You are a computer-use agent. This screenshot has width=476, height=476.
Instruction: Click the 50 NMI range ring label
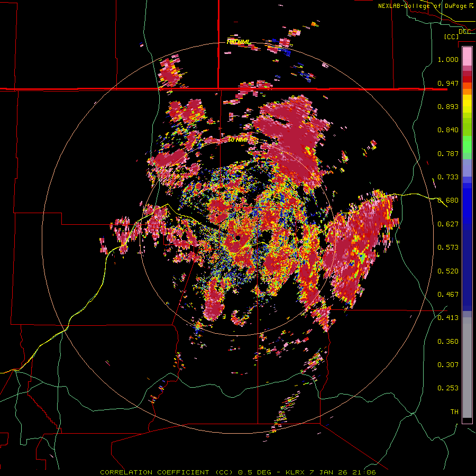point(237,140)
